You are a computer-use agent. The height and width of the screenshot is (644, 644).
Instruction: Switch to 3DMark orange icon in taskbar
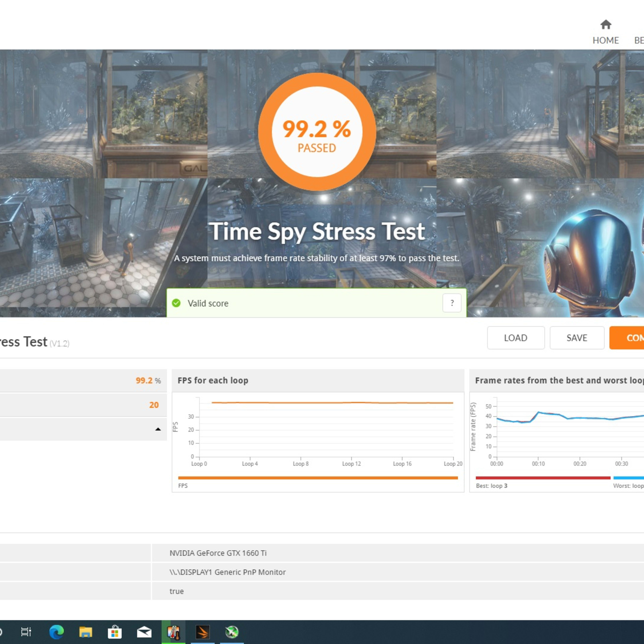coord(203,632)
